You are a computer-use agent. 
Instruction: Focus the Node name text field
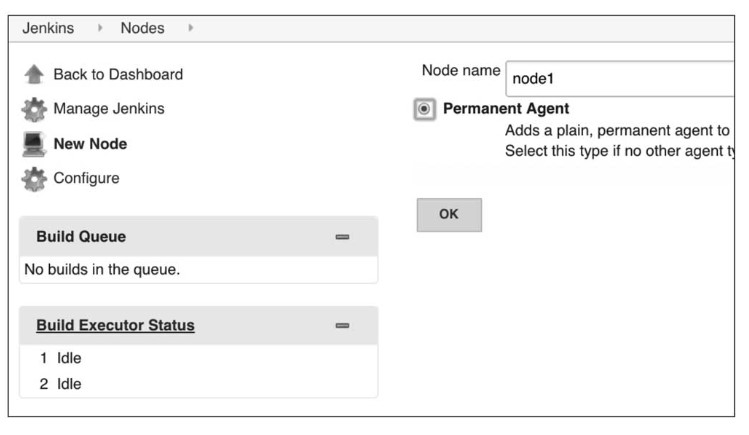[x=620, y=79]
